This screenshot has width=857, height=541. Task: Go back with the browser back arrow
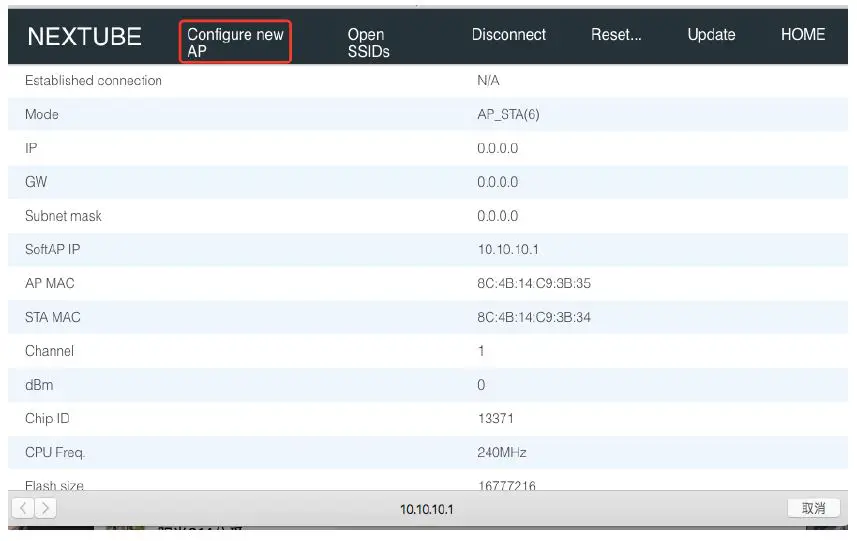(x=23, y=508)
